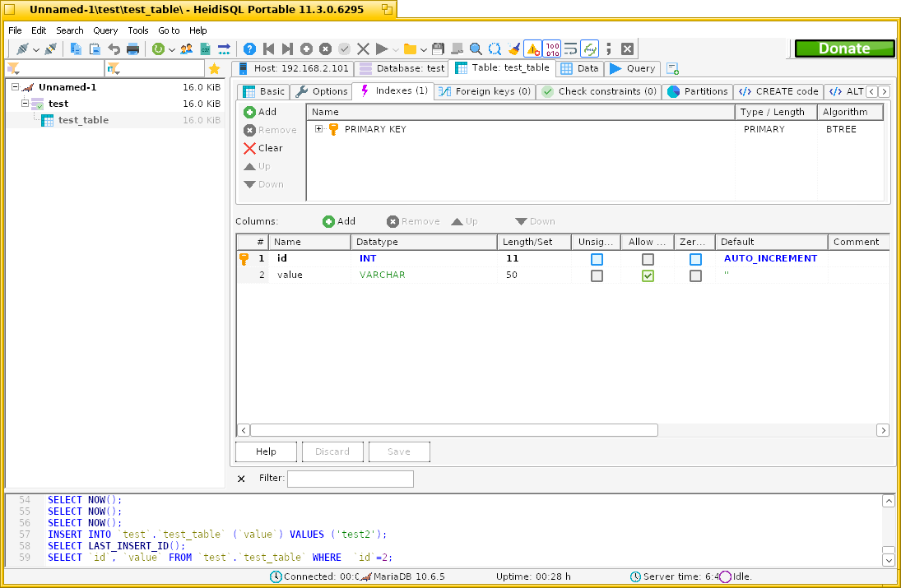
Task: Toggle the wrap long lines icon
Action: pos(570,49)
